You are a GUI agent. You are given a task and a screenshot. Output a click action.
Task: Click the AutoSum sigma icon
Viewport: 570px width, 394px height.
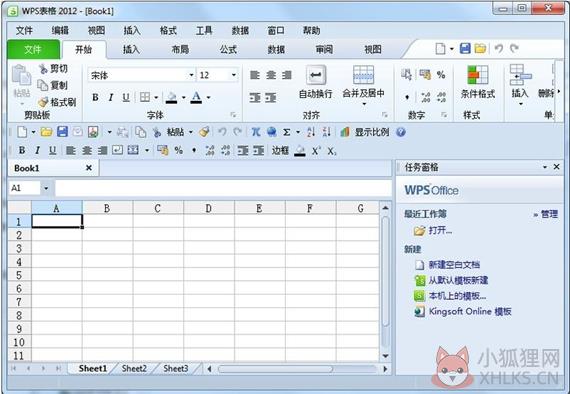point(286,132)
